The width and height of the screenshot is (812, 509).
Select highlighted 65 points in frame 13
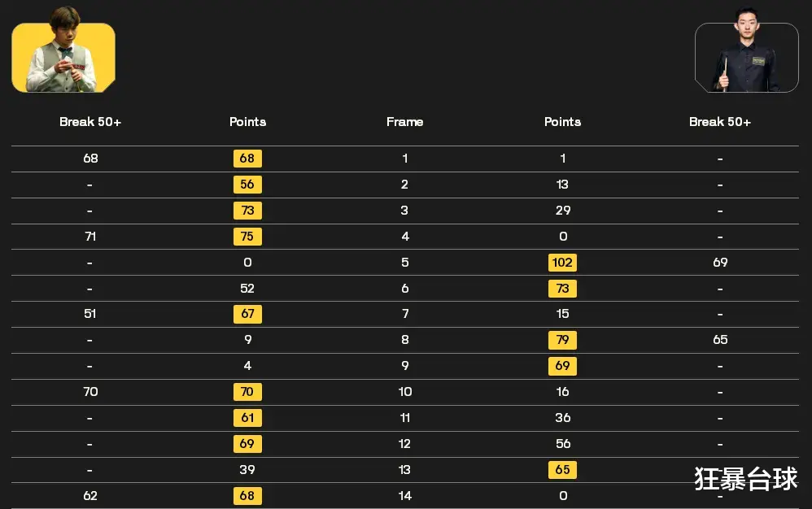[x=562, y=470]
